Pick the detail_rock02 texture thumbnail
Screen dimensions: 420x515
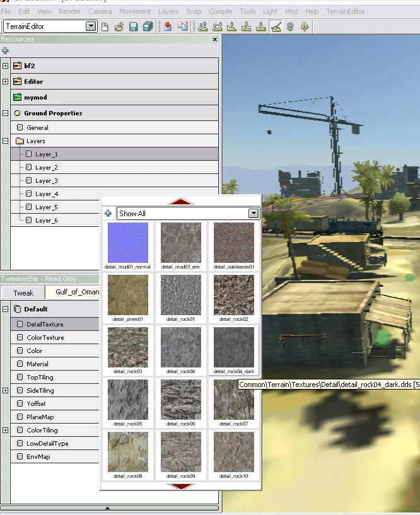[234, 295]
